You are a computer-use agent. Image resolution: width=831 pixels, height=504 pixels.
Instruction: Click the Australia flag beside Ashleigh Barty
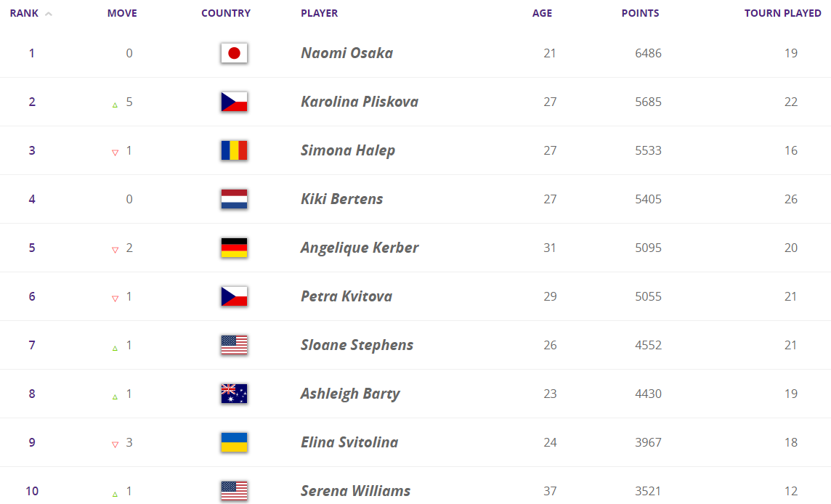(234, 394)
